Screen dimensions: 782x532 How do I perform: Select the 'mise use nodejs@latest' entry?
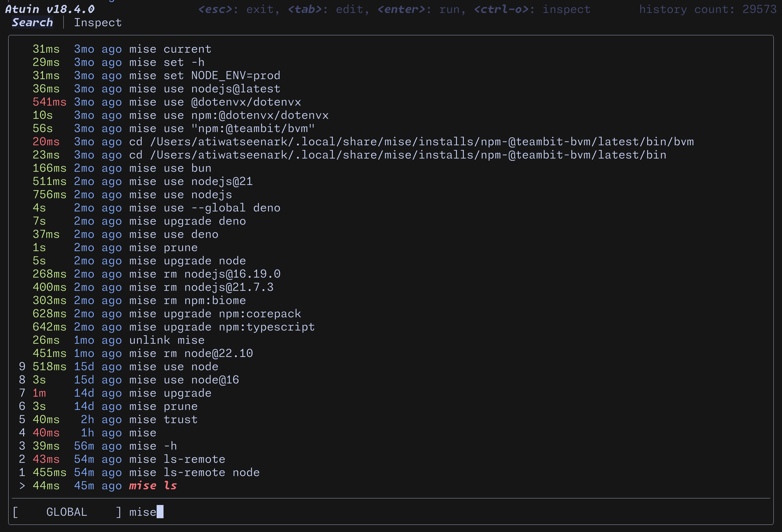click(204, 88)
